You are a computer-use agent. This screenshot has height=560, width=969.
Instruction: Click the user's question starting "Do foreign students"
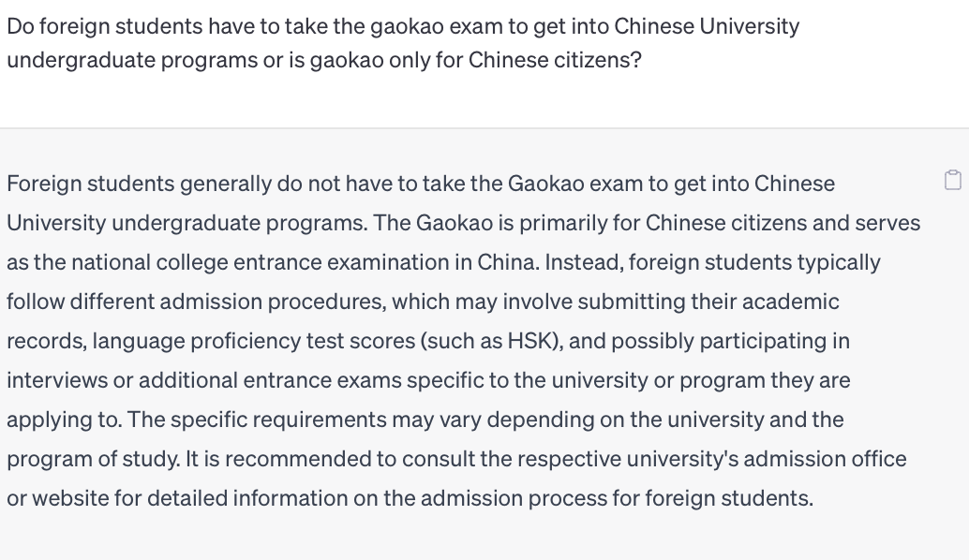tap(403, 42)
